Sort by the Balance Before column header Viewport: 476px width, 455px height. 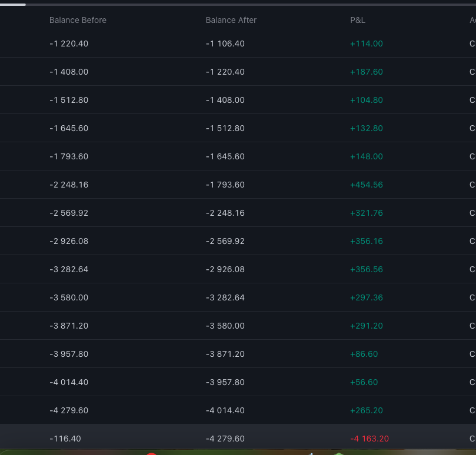[78, 20]
